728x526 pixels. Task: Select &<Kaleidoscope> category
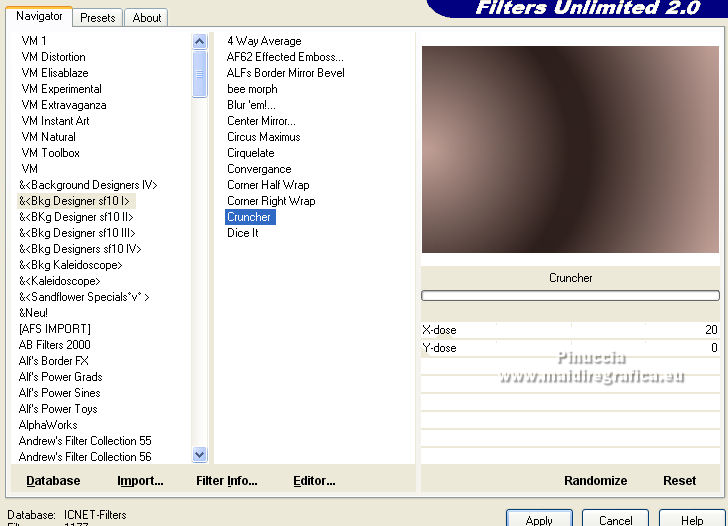click(x=59, y=281)
